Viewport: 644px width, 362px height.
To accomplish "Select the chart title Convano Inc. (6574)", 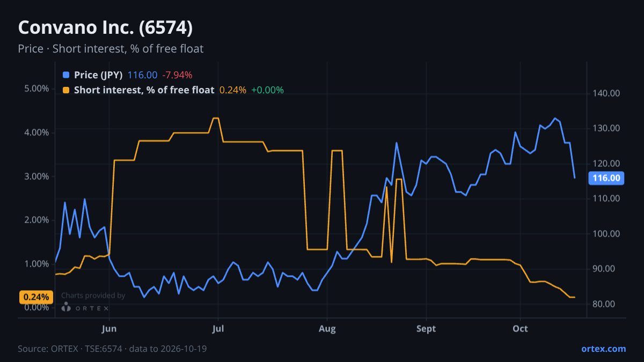I will coord(105,27).
